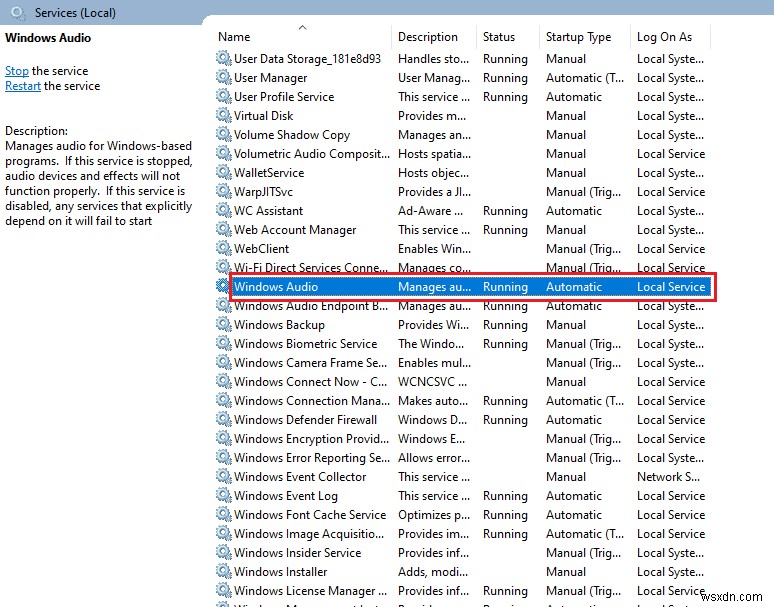Click the gear icon beside Windows License Manager

tap(224, 590)
